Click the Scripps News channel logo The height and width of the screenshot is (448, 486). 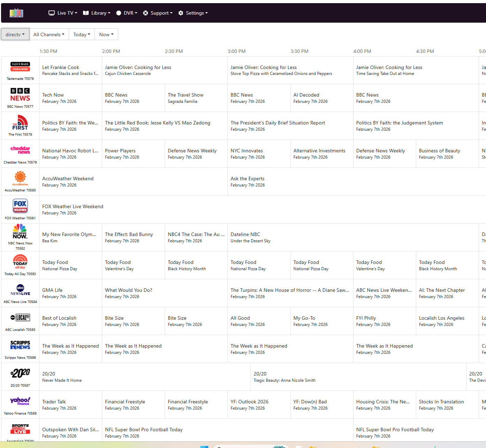[20, 345]
